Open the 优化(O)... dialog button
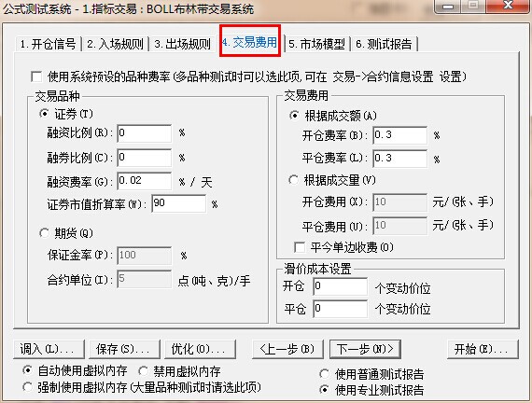 (200, 349)
